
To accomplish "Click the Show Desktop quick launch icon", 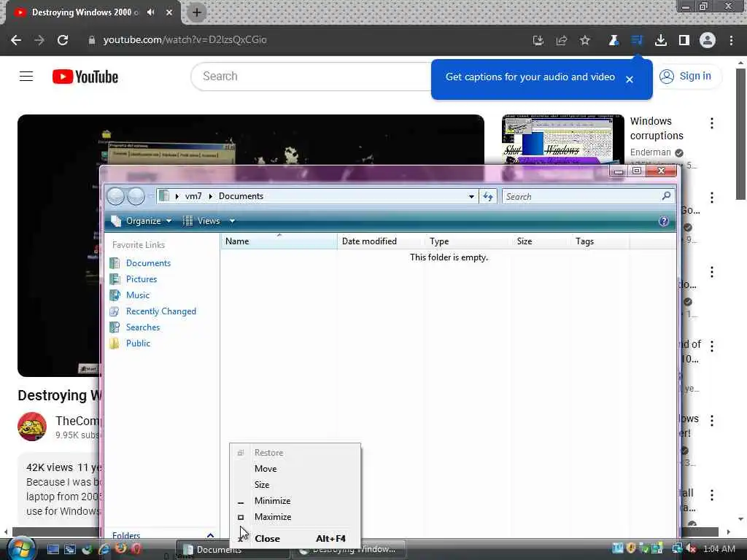I will [53, 550].
